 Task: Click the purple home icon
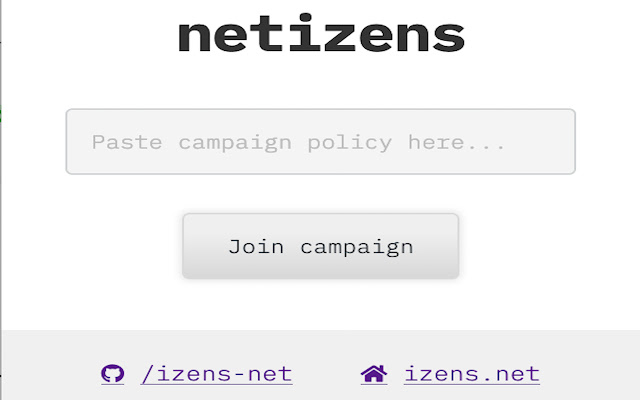[x=374, y=373]
